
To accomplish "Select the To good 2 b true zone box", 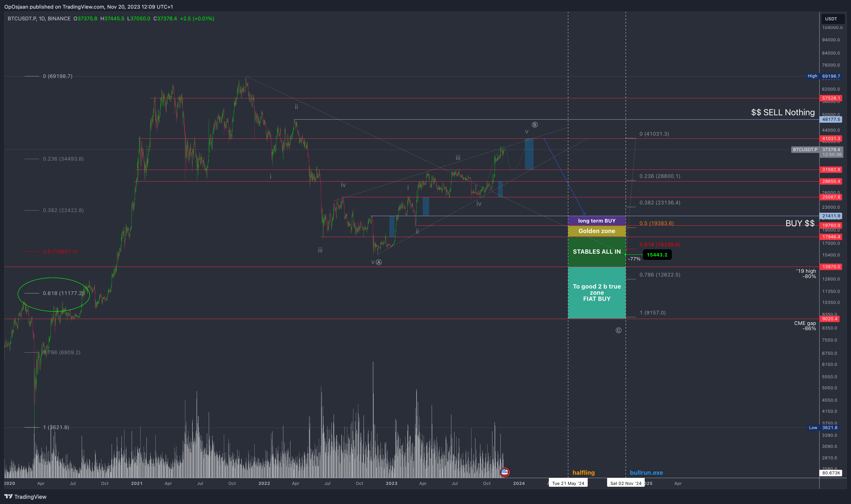I will pos(597,293).
